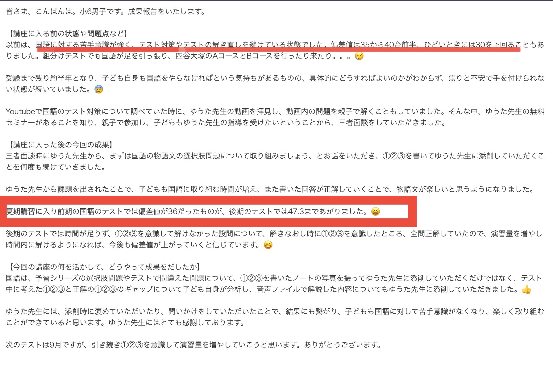The image size is (553, 392).
Task: Click the thumbs up emoji
Action: coord(526,289)
